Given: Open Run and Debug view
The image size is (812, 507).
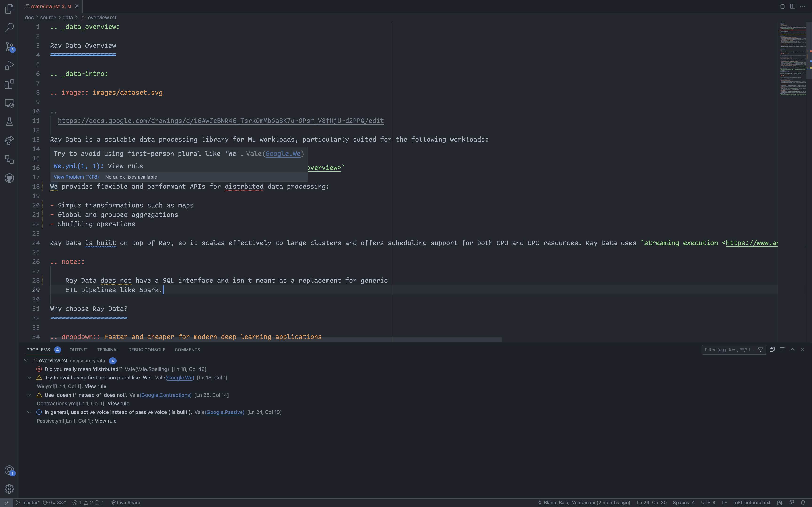Looking at the screenshot, I should (9, 65).
